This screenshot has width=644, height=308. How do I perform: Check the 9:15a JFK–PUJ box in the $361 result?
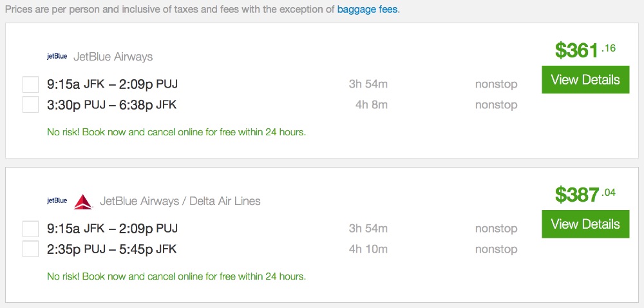(31, 84)
